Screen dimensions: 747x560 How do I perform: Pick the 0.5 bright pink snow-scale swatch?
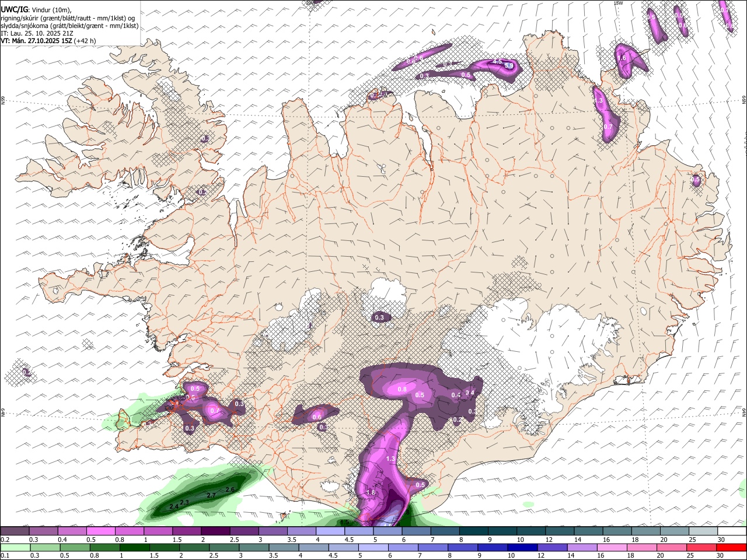(x=100, y=531)
